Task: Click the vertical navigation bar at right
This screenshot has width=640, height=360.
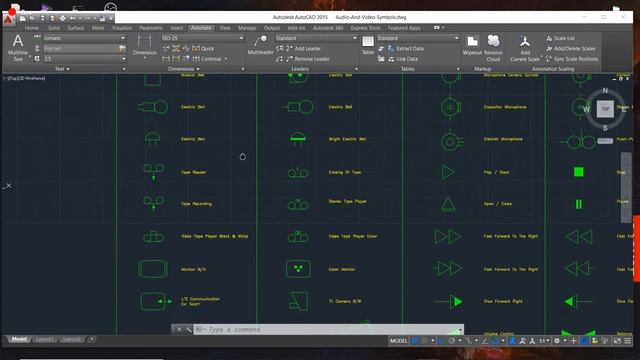Action: pyautogui.click(x=626, y=188)
